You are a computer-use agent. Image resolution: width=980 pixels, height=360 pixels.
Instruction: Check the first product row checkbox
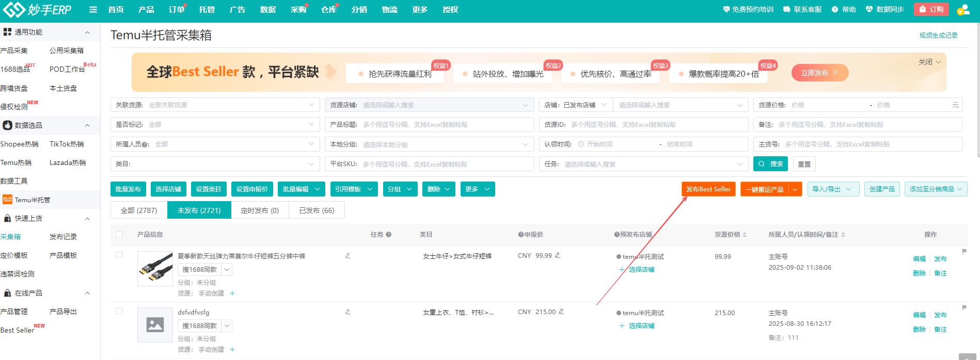click(x=119, y=255)
